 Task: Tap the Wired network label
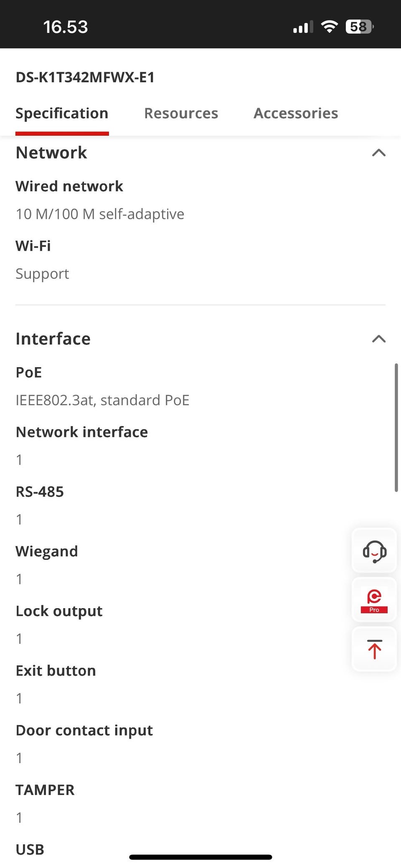69,186
